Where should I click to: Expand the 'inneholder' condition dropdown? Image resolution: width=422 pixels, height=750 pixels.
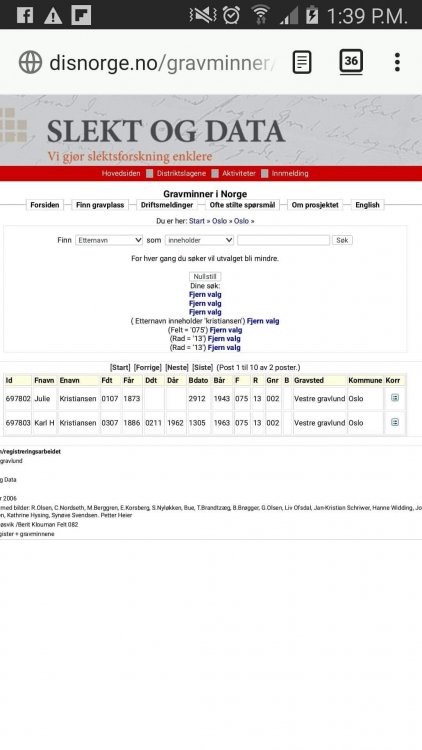click(x=199, y=240)
